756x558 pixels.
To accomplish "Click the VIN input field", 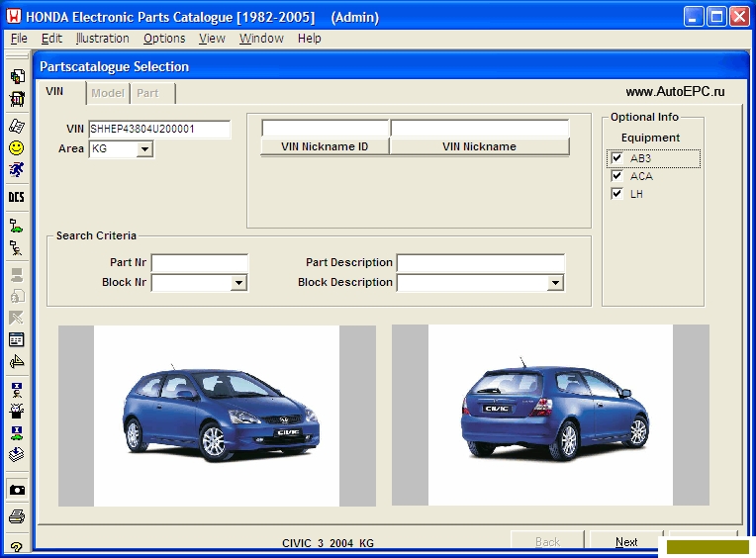I will pyautogui.click(x=159, y=130).
